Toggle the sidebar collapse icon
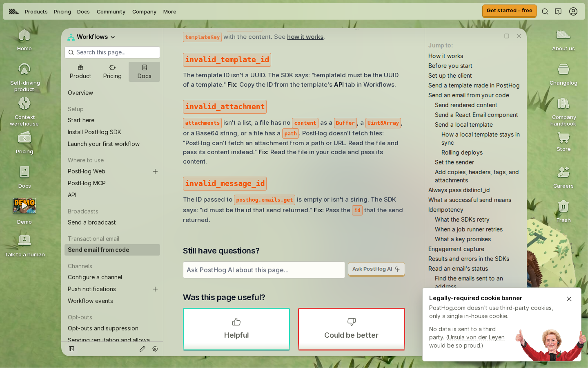The image size is (588, 368). pyautogui.click(x=71, y=349)
